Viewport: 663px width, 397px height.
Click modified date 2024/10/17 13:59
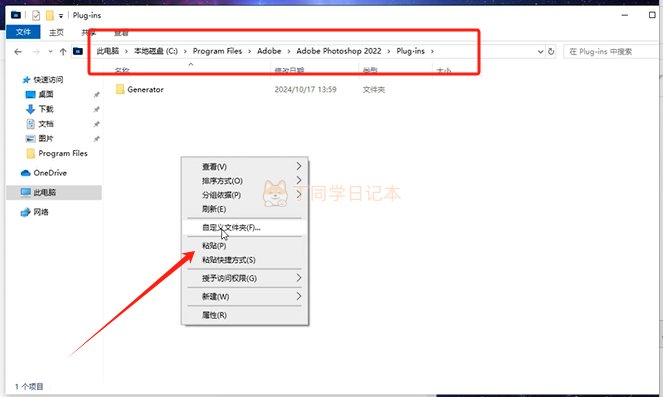click(305, 90)
